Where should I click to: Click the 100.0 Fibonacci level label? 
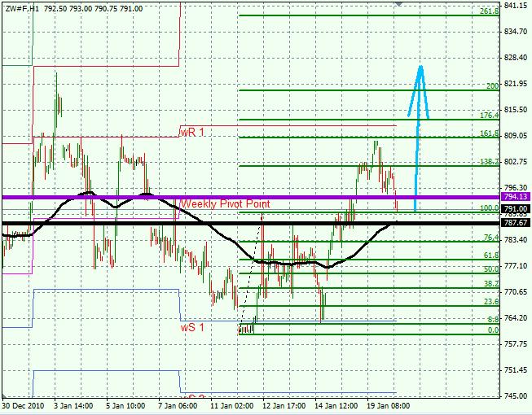pyautogui.click(x=490, y=208)
